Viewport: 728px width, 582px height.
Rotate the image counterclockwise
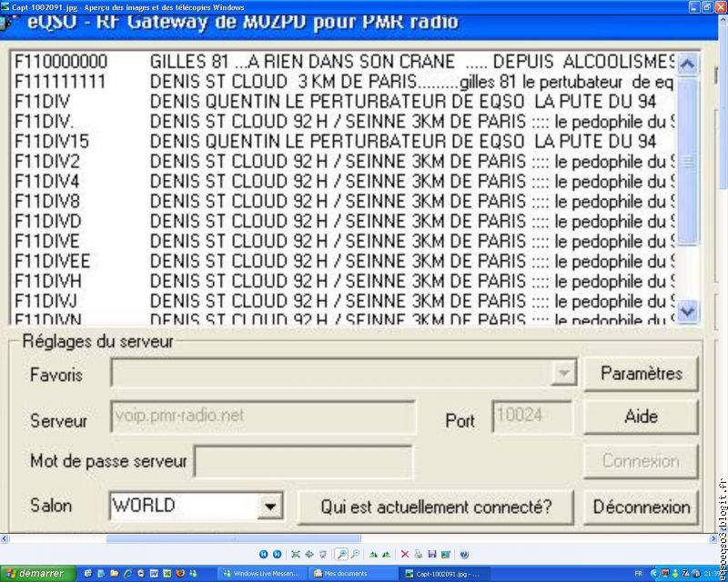point(386,554)
